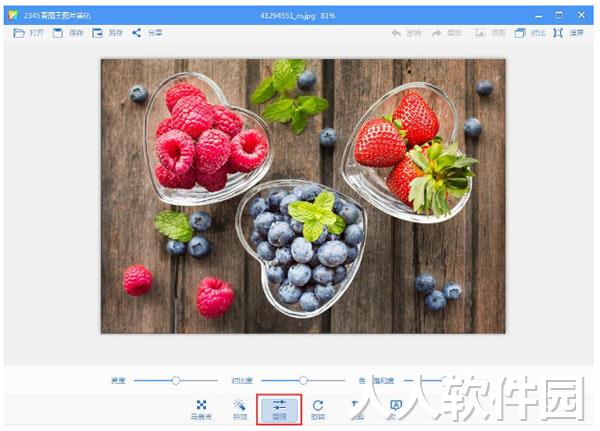Toggle the highlighted adjust-sliders tool
Screen dimensions: 600x431
[279, 410]
